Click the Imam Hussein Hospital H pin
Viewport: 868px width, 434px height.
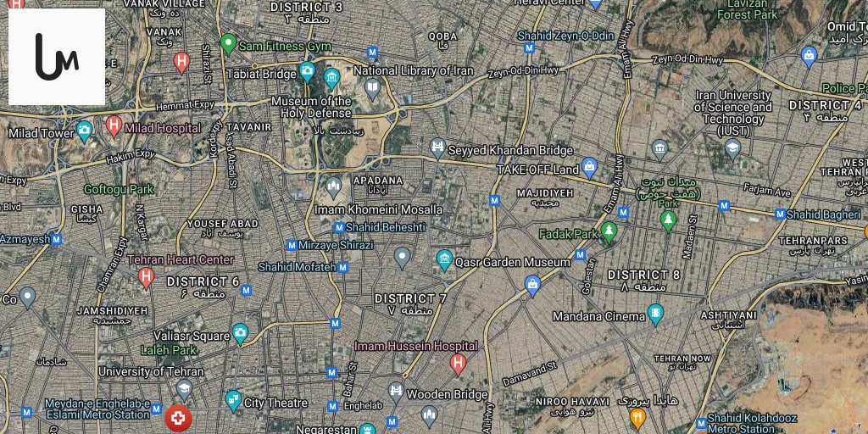(x=458, y=364)
